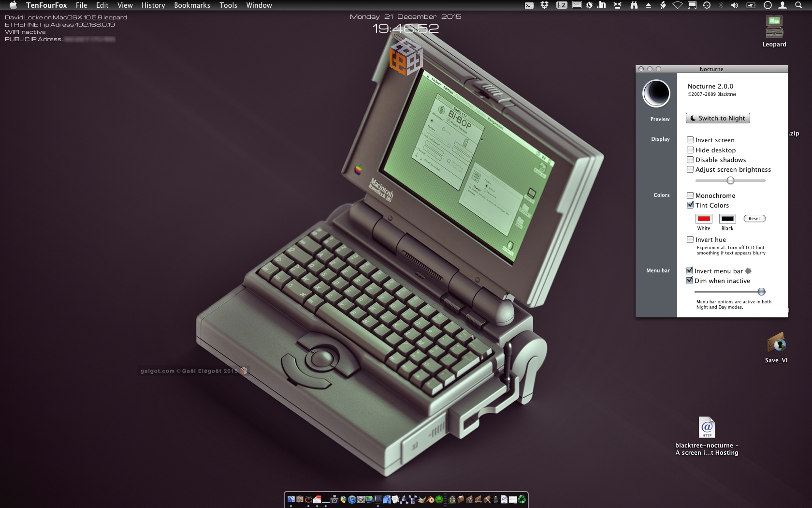Open the Bookmarks menu
Screen dimensions: 812x508
coord(192,5)
